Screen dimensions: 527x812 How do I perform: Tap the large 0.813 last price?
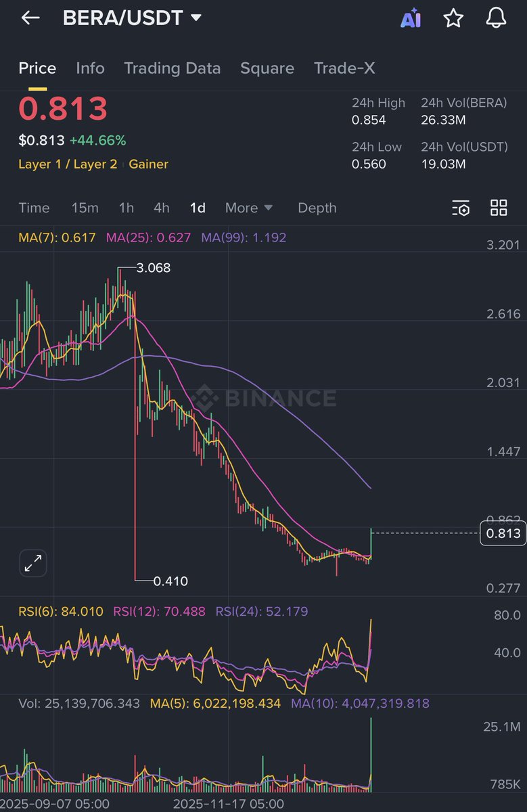point(63,109)
